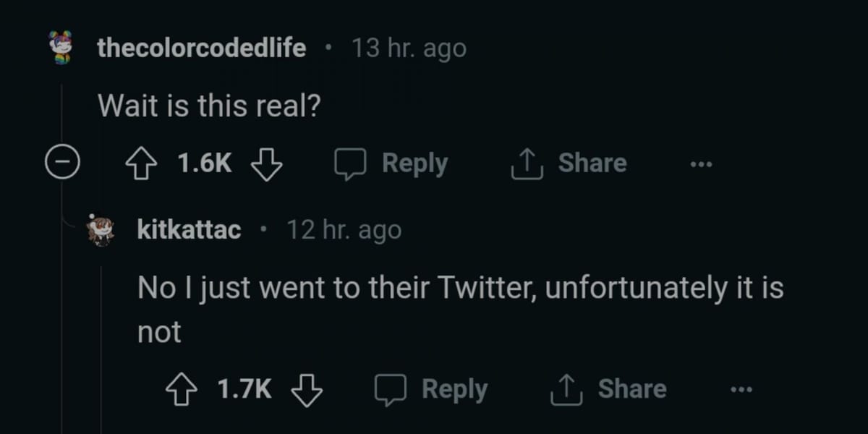
Task: Open more options for thecolorcodedlife's comment
Action: 701,165
